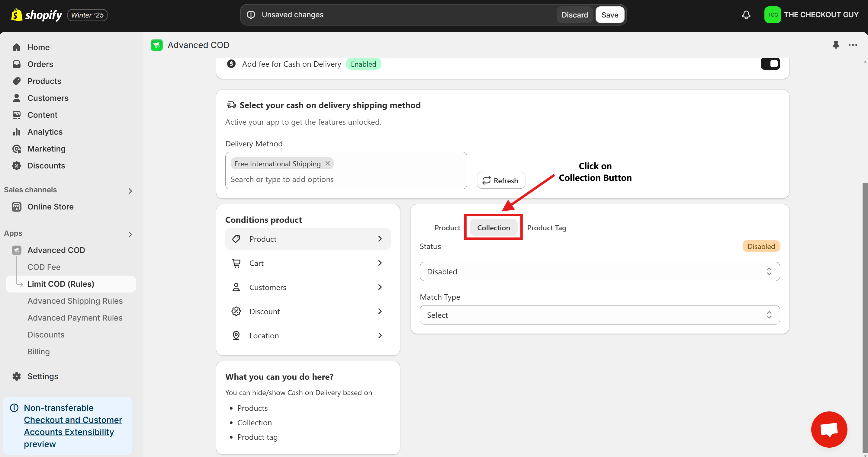868x457 pixels.
Task: Click the unsaved changes alert icon
Action: click(251, 15)
